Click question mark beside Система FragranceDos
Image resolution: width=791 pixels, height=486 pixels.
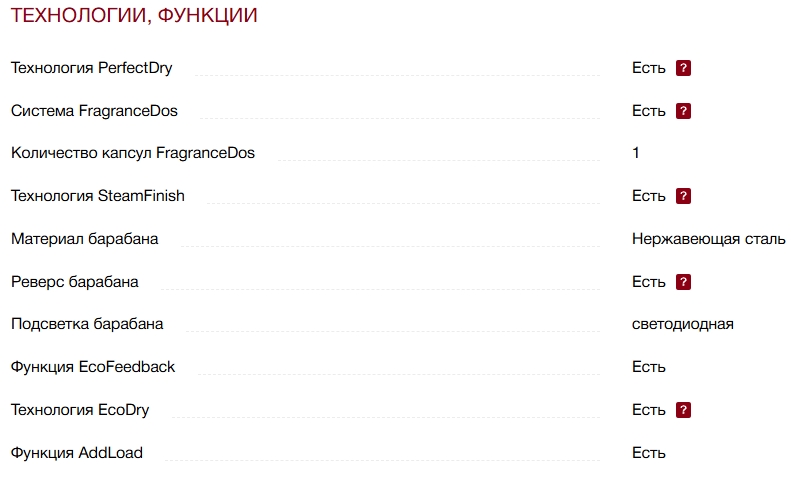tap(684, 111)
